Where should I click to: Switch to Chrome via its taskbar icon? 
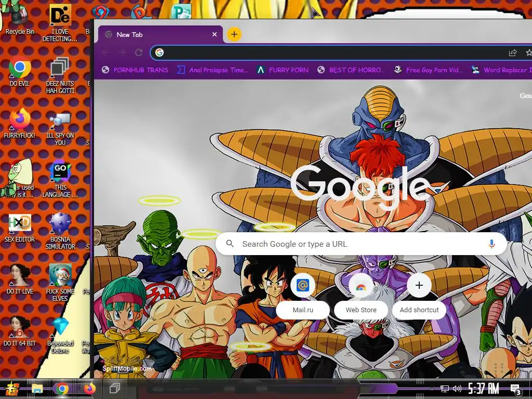(62, 389)
